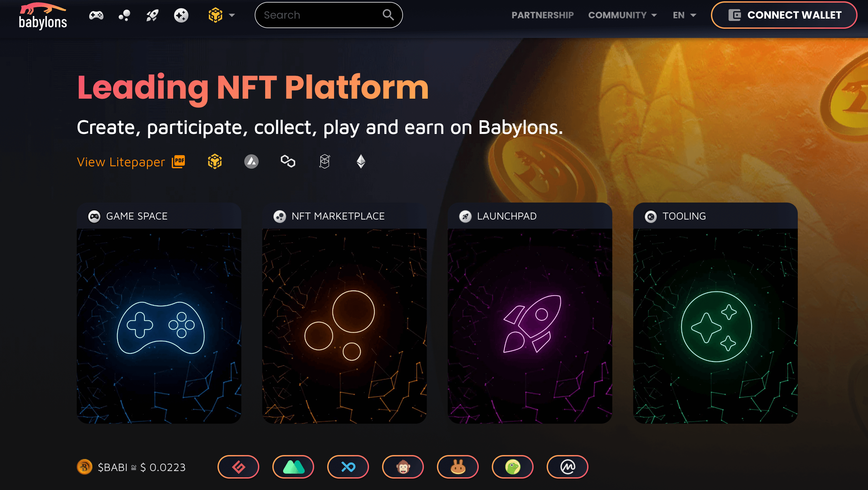Open the bunny PancakeSwap badge
Screen dimensions: 868x490
(458, 467)
